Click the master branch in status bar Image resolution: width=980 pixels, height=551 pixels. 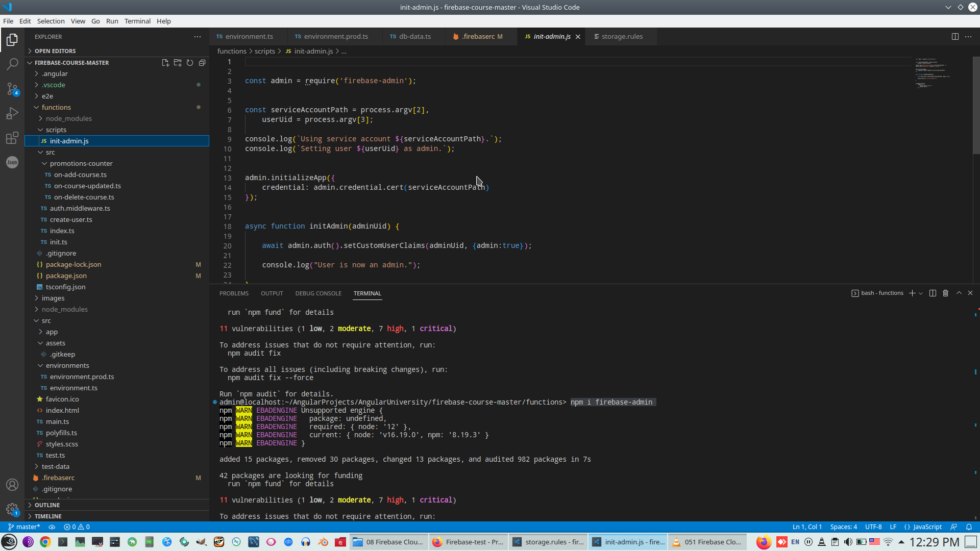click(24, 527)
